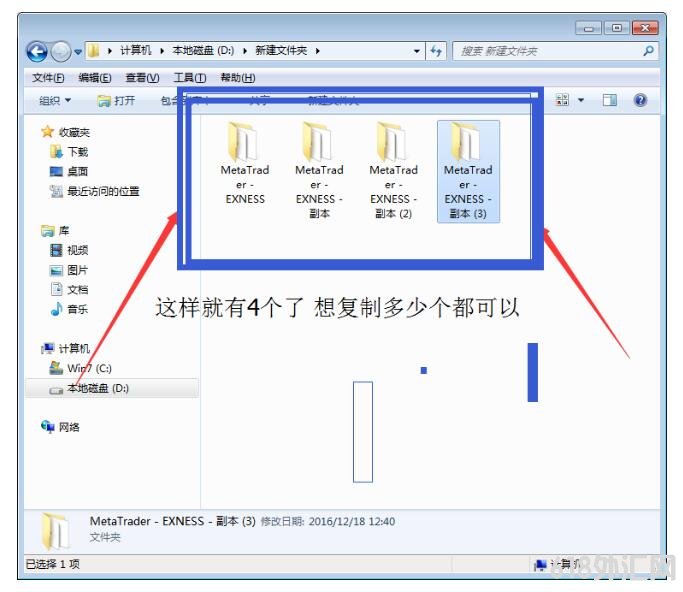Click the 修改日期 2016/12/18 12:40 text
The image size is (683, 592).
(x=328, y=522)
